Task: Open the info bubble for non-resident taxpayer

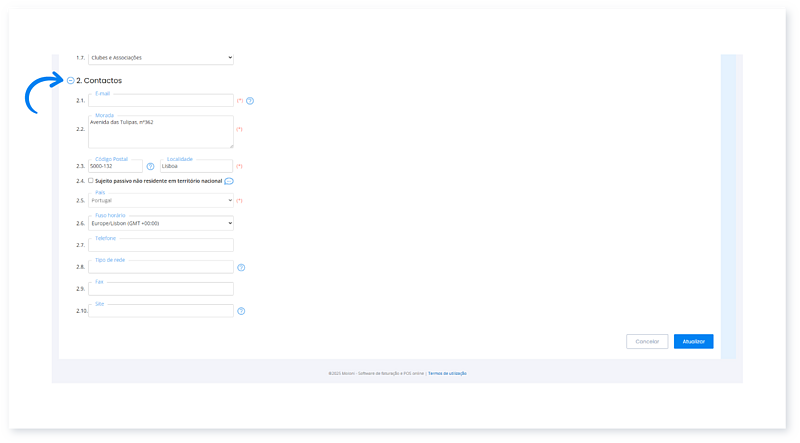Action: [x=229, y=181]
